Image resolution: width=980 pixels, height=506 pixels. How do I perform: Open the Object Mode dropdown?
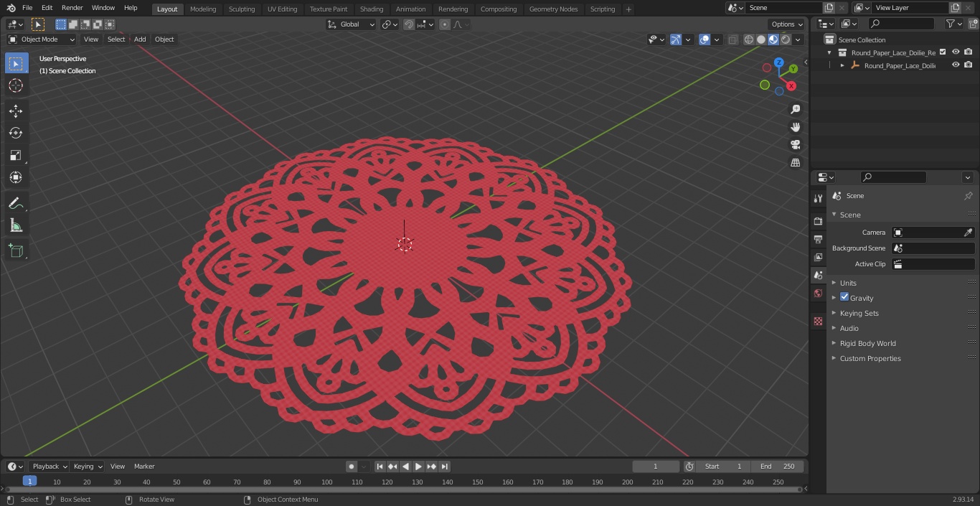tap(42, 39)
